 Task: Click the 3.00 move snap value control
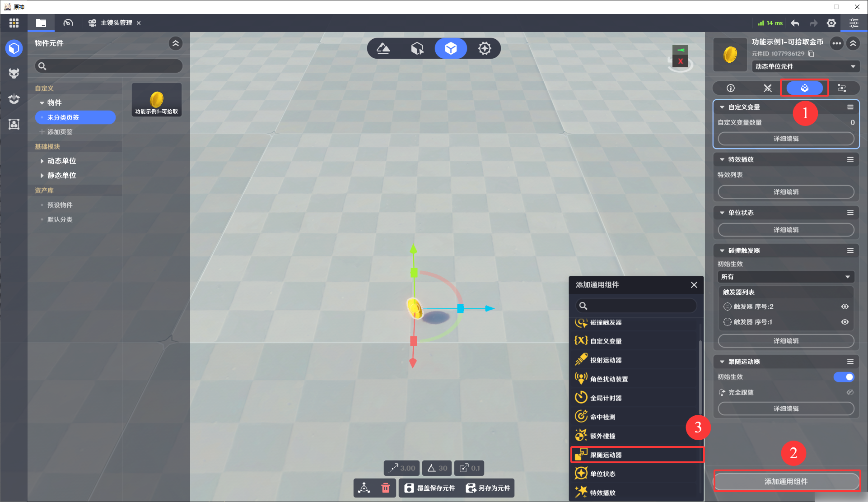pyautogui.click(x=402, y=468)
